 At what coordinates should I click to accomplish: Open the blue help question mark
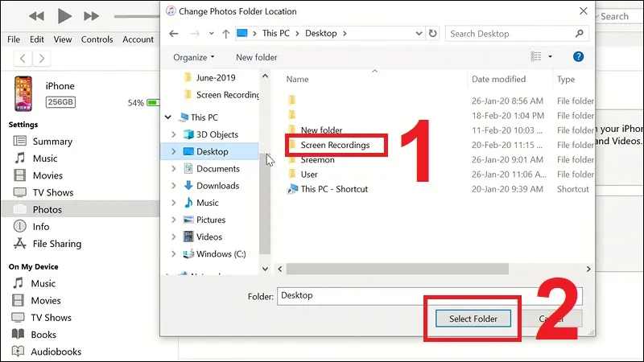[578, 56]
